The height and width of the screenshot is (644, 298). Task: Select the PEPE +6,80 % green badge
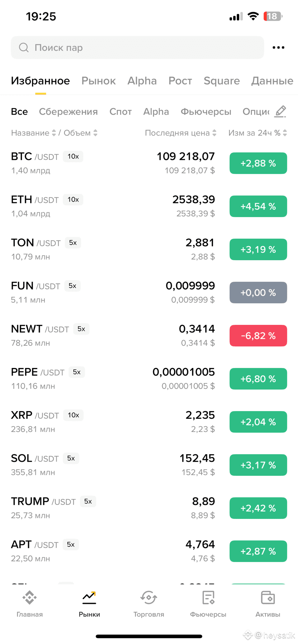tap(258, 379)
